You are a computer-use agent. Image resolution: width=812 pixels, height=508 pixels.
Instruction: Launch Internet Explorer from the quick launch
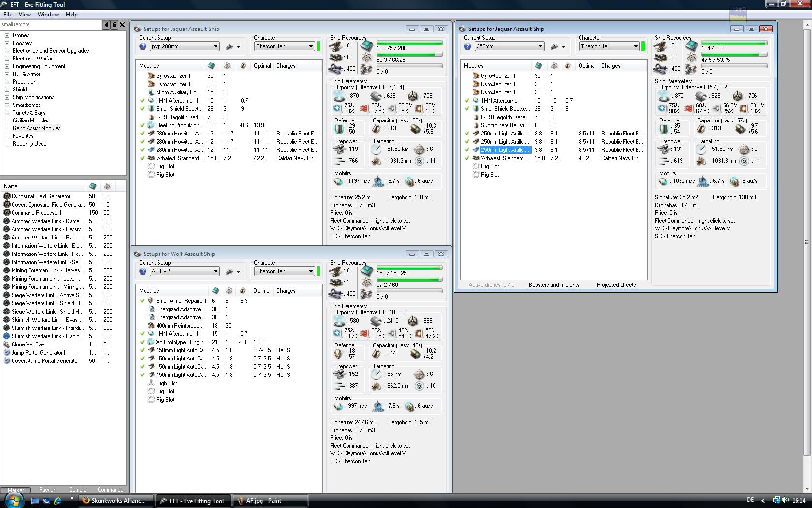pyautogui.click(x=58, y=501)
